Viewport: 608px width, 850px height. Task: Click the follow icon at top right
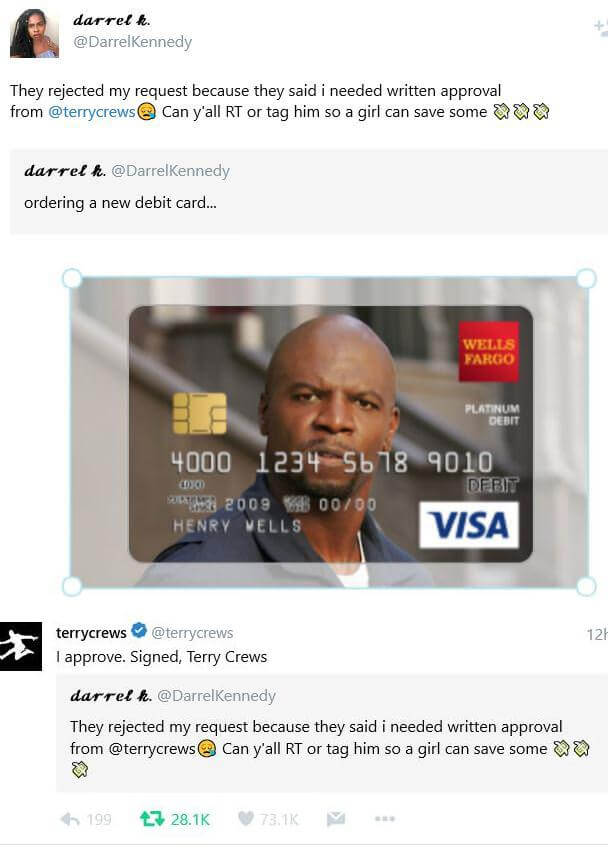pos(601,27)
